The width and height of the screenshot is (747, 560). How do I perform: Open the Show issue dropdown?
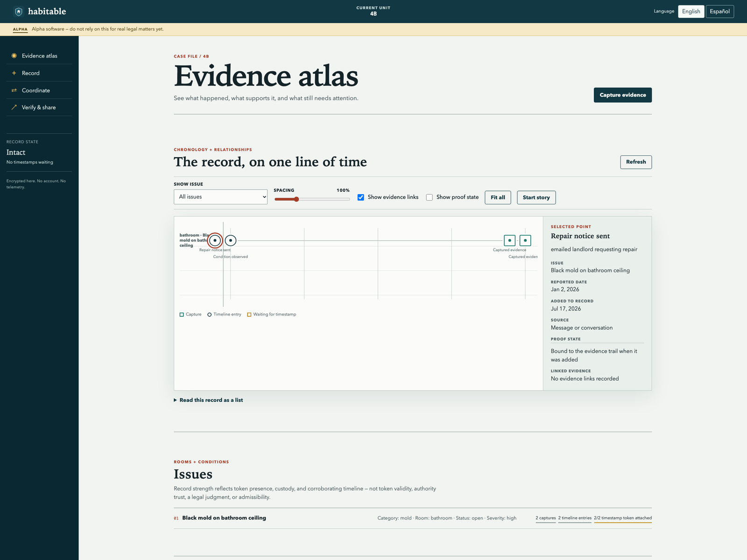pyautogui.click(x=220, y=197)
